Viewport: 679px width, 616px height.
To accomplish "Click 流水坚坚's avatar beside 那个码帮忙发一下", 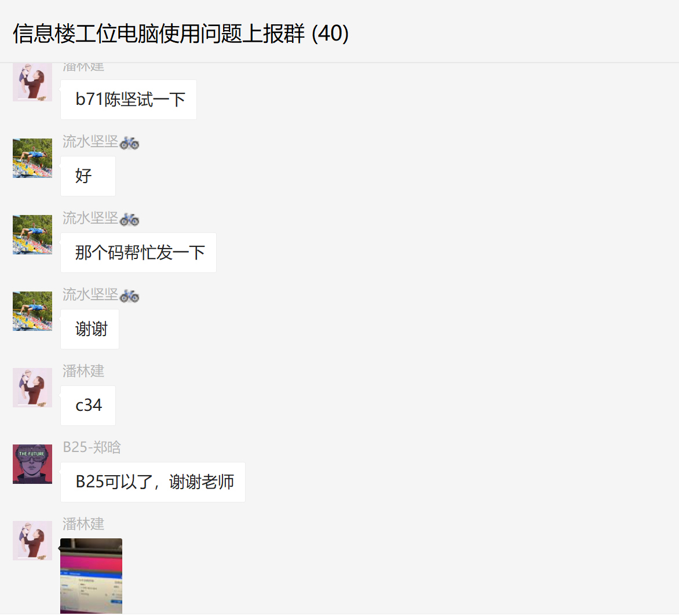I will pos(32,235).
